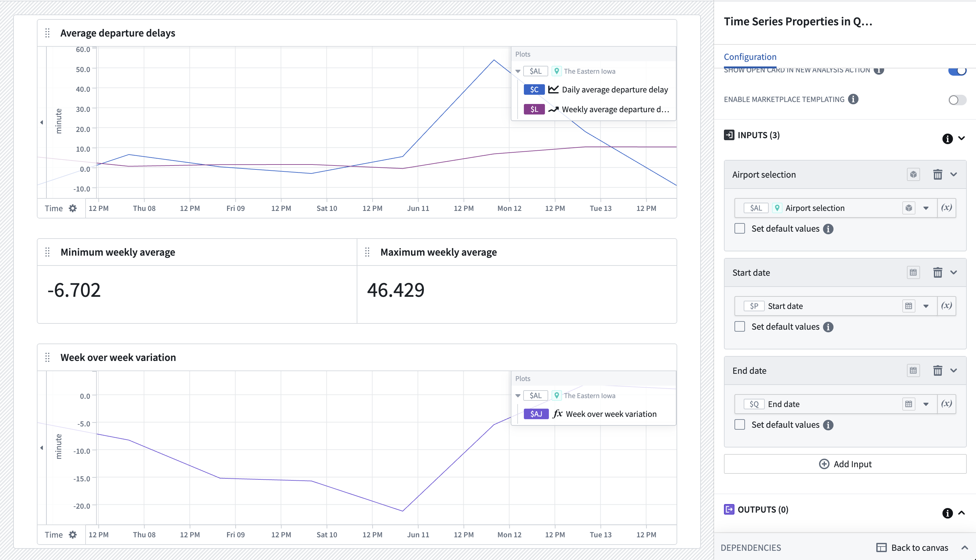Collapse $AL group in Average departure delays legend
The width and height of the screenshot is (976, 560).
tap(518, 71)
